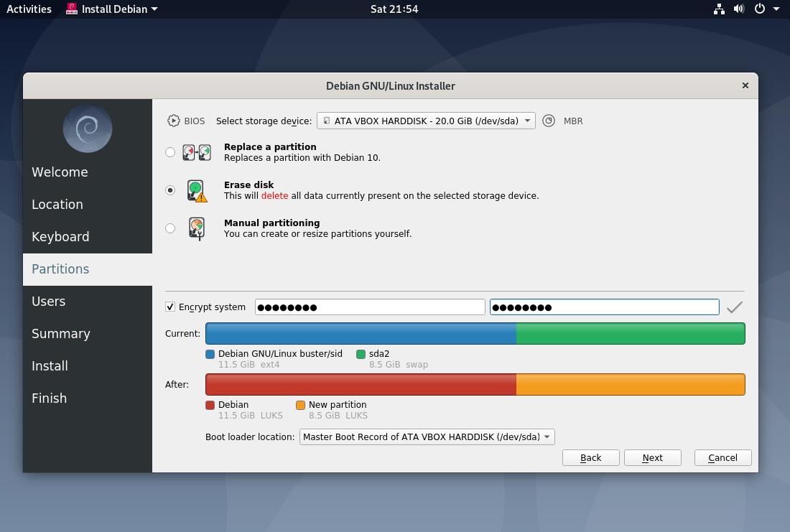The height and width of the screenshot is (532, 790).
Task: Expand the Install Debian app menu arrow
Action: 154,9
